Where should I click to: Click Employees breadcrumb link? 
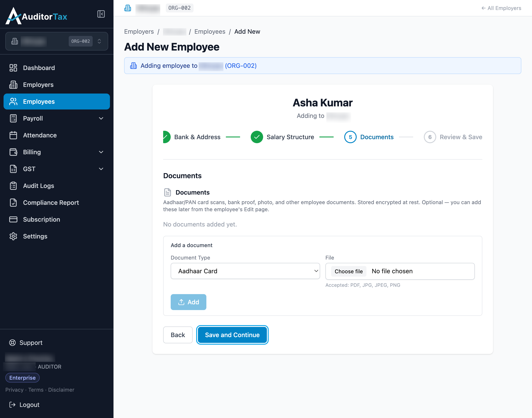(x=210, y=31)
